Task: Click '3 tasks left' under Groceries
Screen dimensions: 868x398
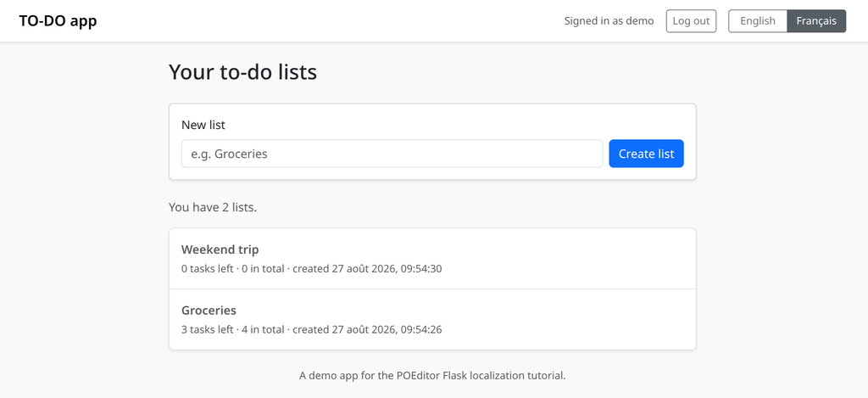Action: click(x=207, y=330)
